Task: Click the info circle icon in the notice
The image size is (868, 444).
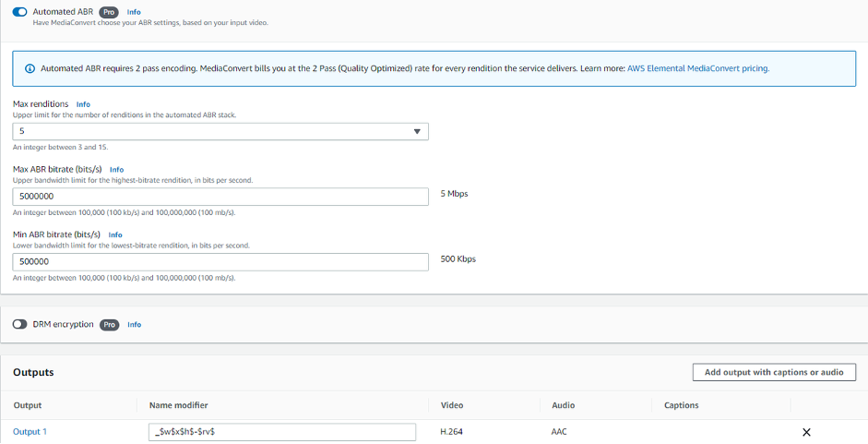Action: [30, 68]
